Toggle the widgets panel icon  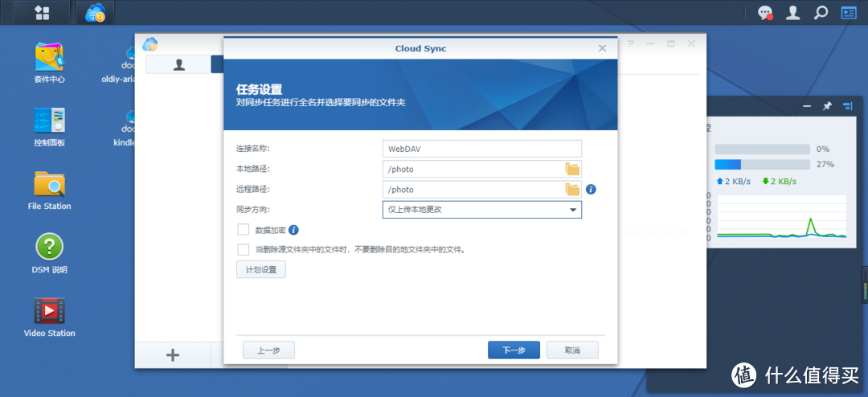pos(848,13)
